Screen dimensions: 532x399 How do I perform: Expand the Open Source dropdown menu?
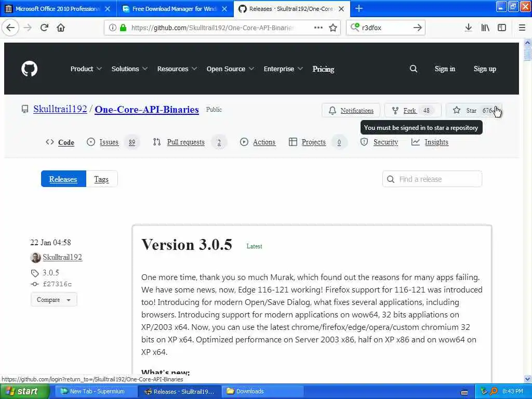(230, 69)
